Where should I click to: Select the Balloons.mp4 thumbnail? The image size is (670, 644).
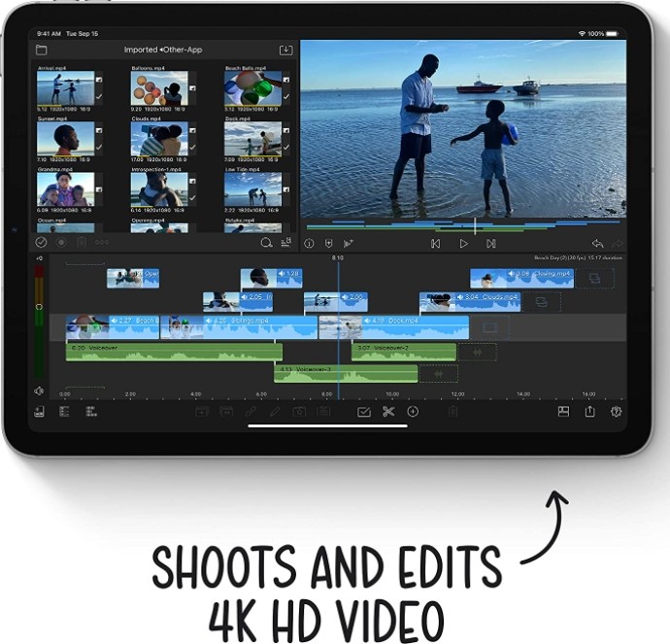(x=159, y=88)
